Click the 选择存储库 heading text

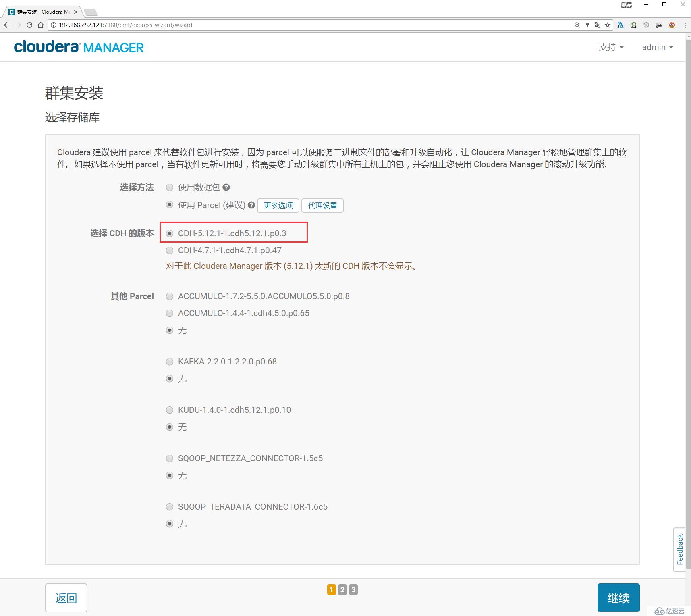72,117
